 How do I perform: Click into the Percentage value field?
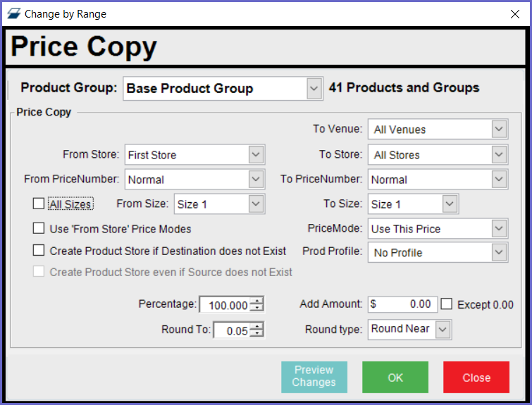pyautogui.click(x=225, y=305)
